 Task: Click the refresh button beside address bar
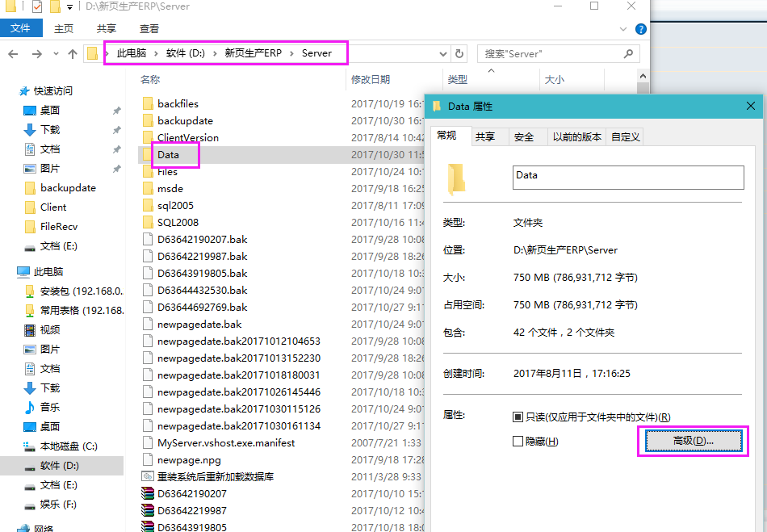[x=459, y=54]
